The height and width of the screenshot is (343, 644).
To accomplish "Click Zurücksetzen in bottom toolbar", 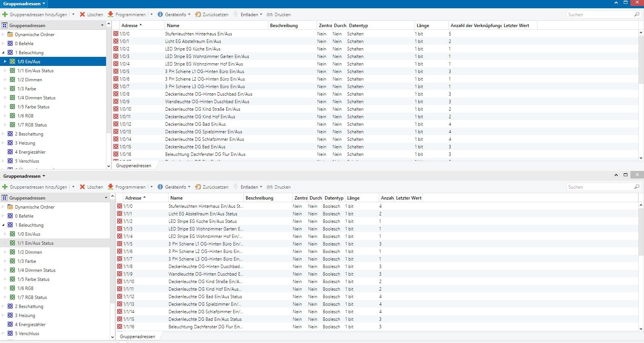I will coord(212,187).
